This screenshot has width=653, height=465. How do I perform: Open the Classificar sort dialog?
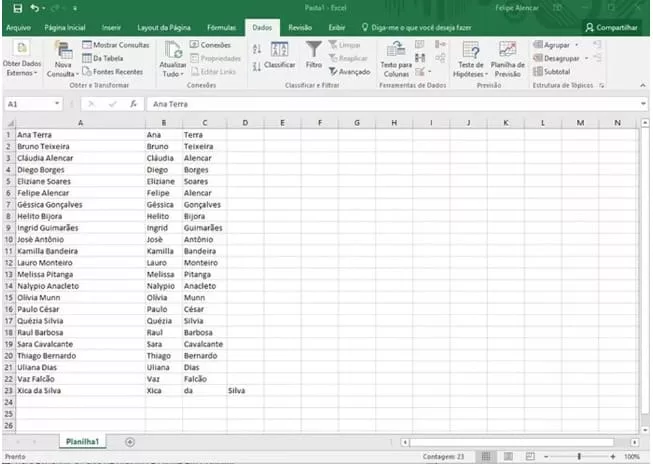tap(279, 55)
